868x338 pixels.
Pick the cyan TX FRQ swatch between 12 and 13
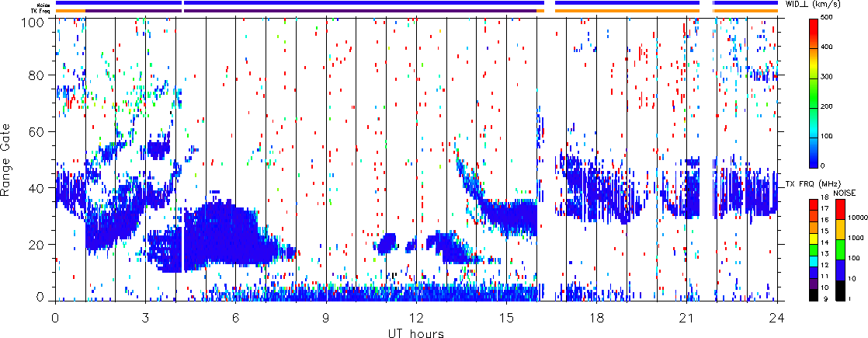[x=814, y=262]
